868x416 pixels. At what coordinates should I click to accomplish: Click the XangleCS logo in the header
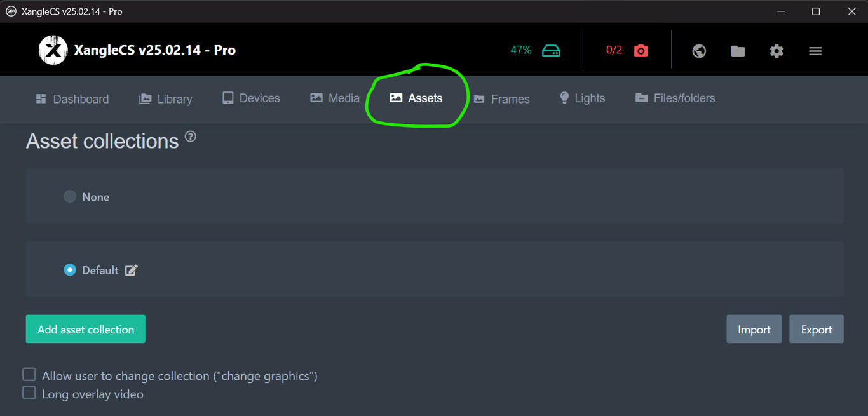[x=53, y=50]
